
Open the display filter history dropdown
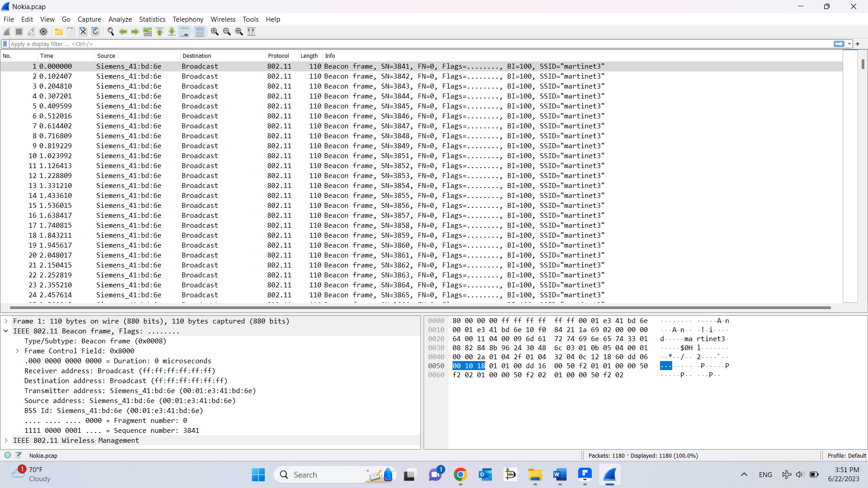(x=850, y=44)
